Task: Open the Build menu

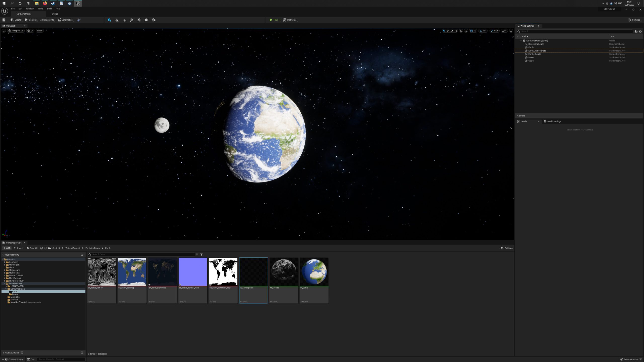Action: pyautogui.click(x=49, y=9)
